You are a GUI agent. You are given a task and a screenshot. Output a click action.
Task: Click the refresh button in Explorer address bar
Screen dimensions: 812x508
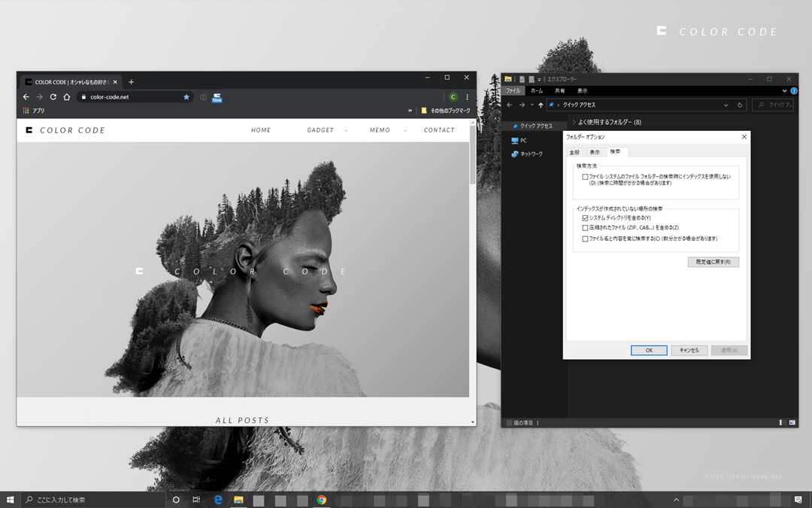click(x=740, y=105)
